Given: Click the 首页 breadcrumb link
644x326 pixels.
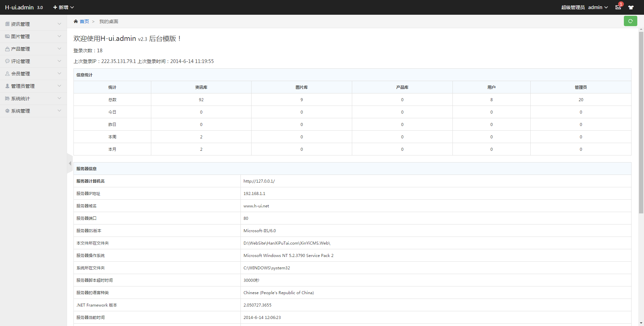Looking at the screenshot, I should coord(85,21).
